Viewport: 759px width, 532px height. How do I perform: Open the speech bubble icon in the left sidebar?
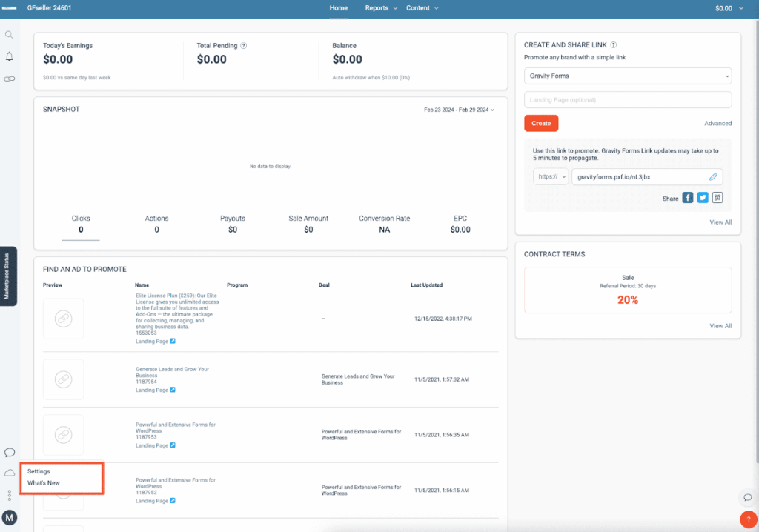[9, 453]
